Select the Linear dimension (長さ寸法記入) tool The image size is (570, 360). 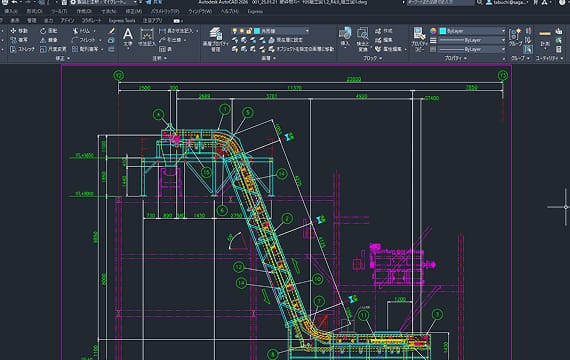[x=176, y=31]
